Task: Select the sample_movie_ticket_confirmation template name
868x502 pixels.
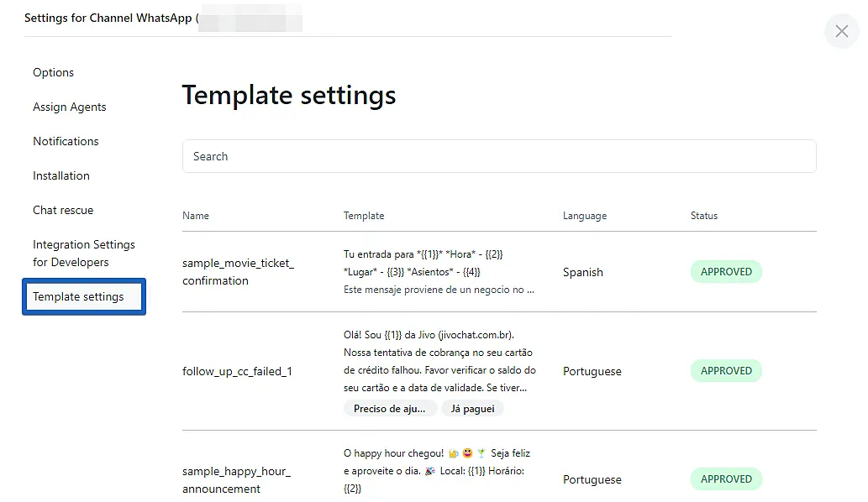Action: [x=238, y=272]
